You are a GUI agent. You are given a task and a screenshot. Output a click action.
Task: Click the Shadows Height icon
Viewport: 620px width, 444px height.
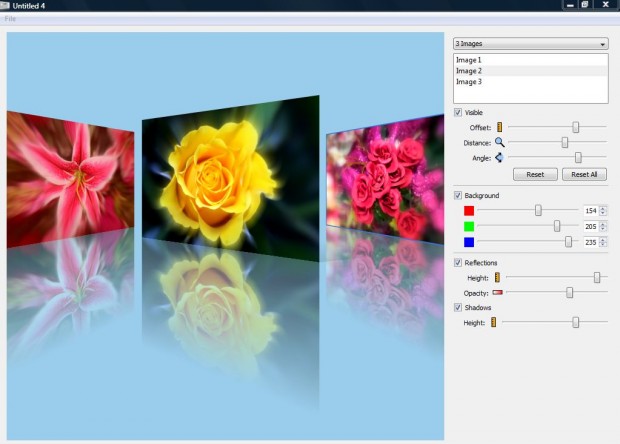click(x=493, y=322)
